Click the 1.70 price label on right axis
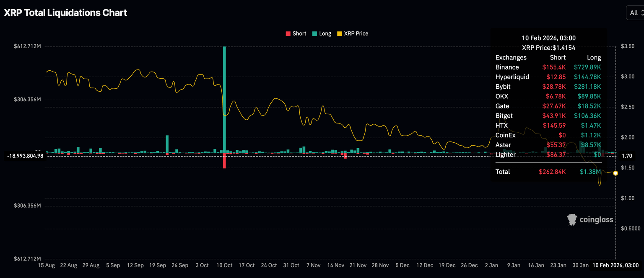 coord(627,156)
